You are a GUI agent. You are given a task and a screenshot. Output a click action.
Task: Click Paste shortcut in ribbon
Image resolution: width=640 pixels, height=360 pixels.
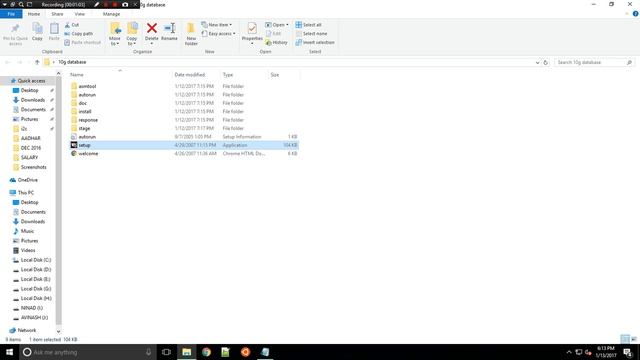82,42
